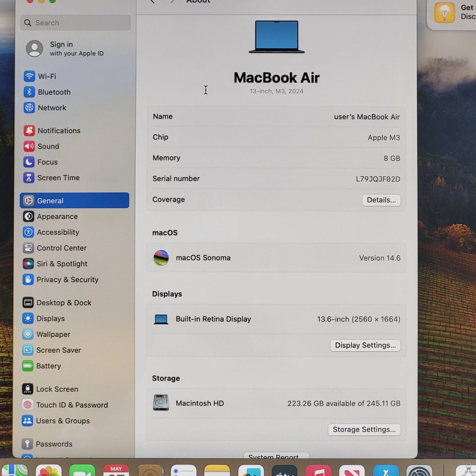The width and height of the screenshot is (476, 476).
Task: Open Storage Settings... button
Action: (364, 430)
